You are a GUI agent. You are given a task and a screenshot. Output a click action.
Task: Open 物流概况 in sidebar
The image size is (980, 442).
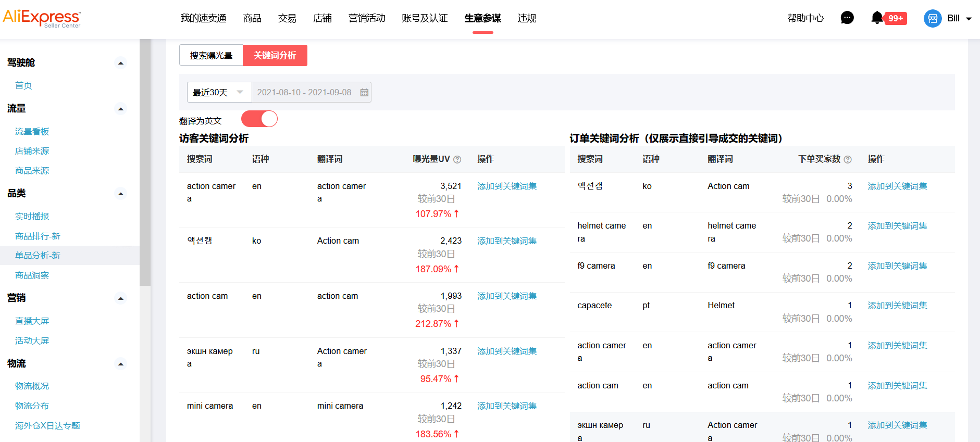tap(32, 386)
